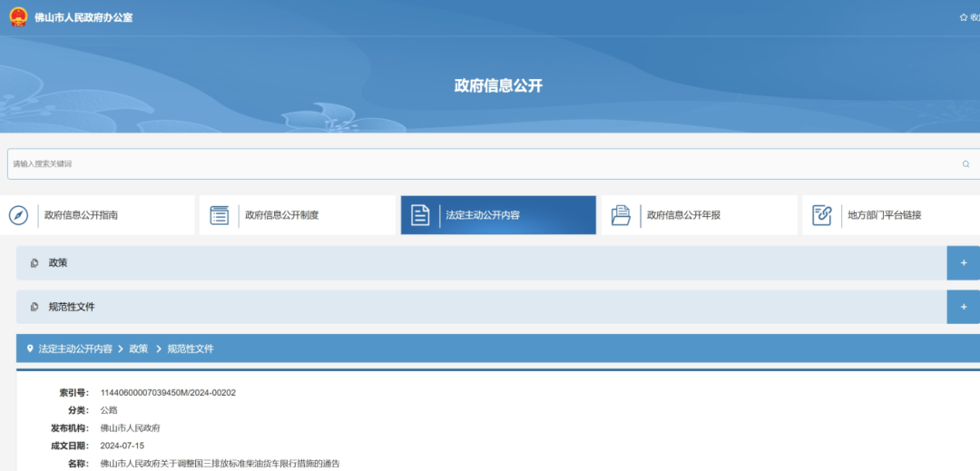Click publishing agency 佛山市人民政府 value
980x471 pixels.
click(x=131, y=428)
